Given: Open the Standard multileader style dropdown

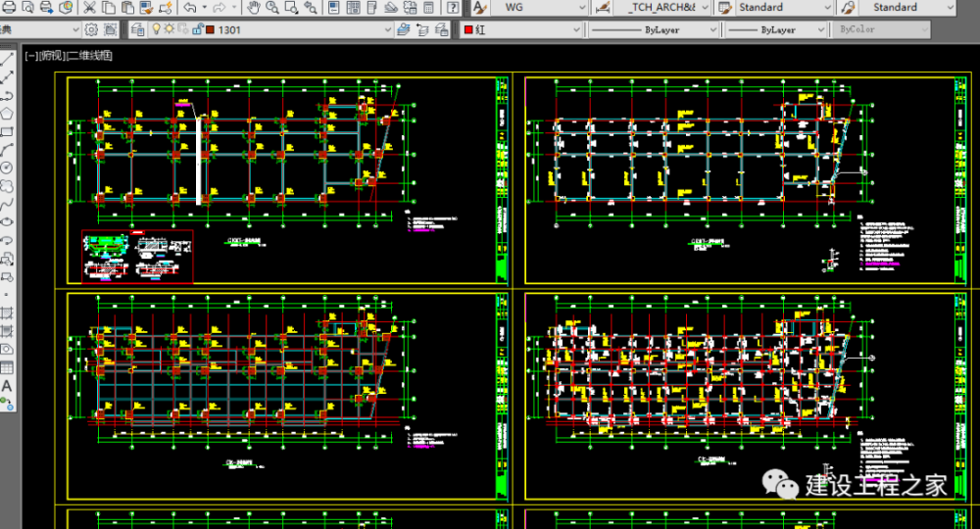Looking at the screenshot, I should pos(906,8).
